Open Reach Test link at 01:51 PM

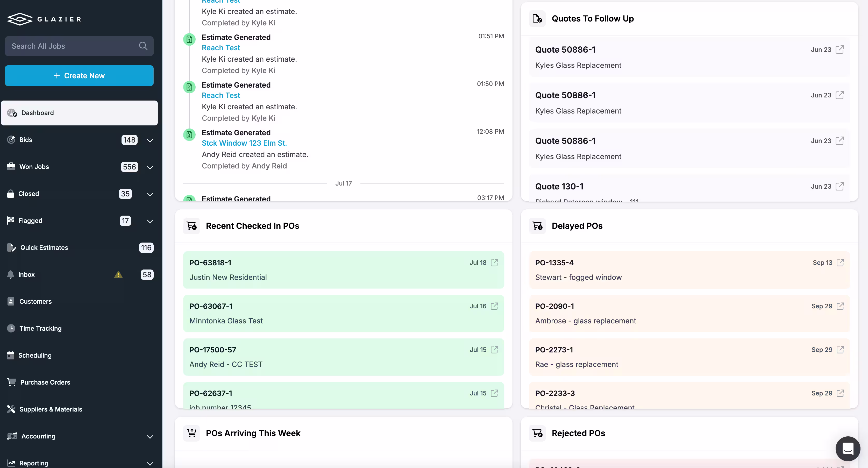(221, 47)
